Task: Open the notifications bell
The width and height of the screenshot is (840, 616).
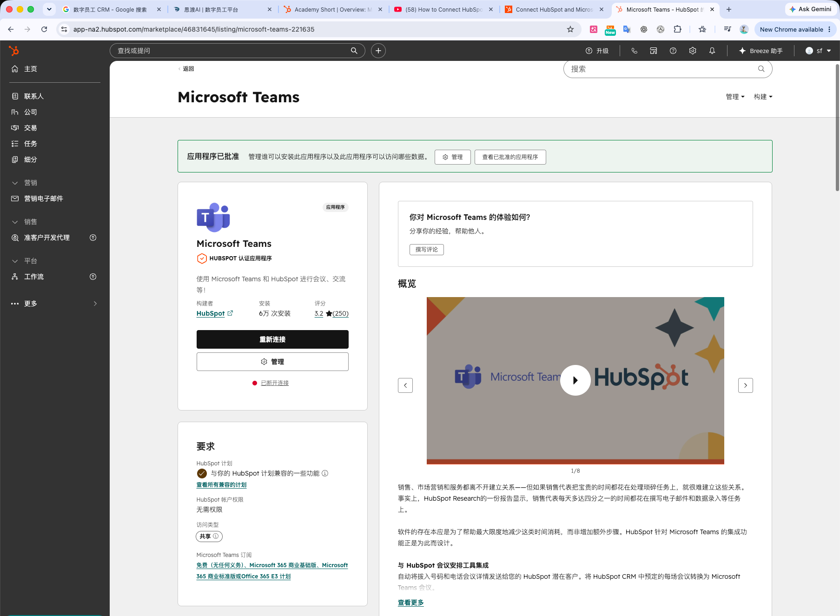Action: [712, 51]
